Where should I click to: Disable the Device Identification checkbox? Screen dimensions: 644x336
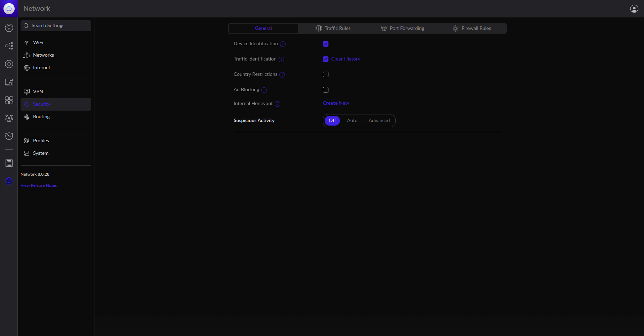(326, 44)
